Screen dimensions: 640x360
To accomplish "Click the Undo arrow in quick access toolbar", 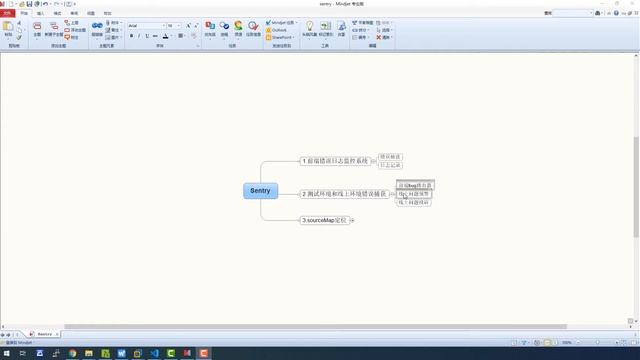I will (45, 4).
